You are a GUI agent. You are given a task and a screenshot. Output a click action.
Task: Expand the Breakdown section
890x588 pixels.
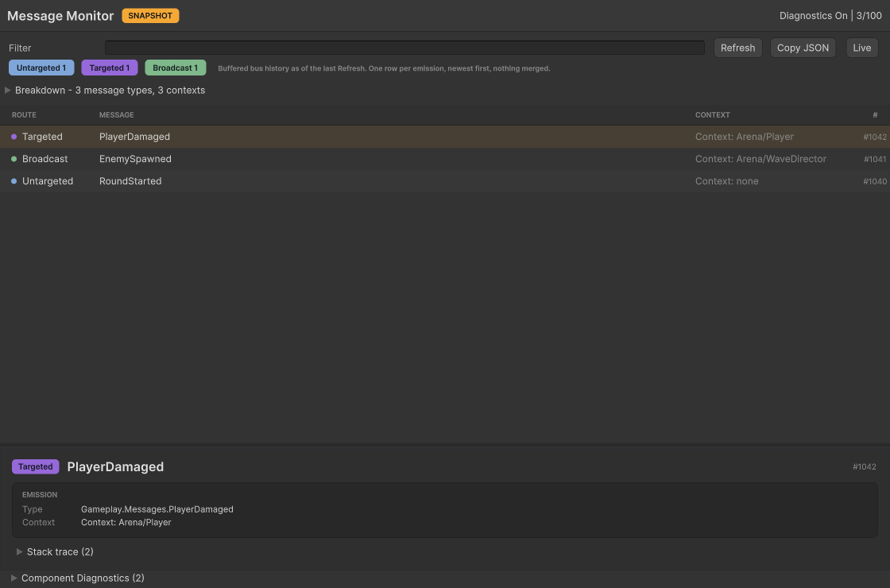(105, 91)
